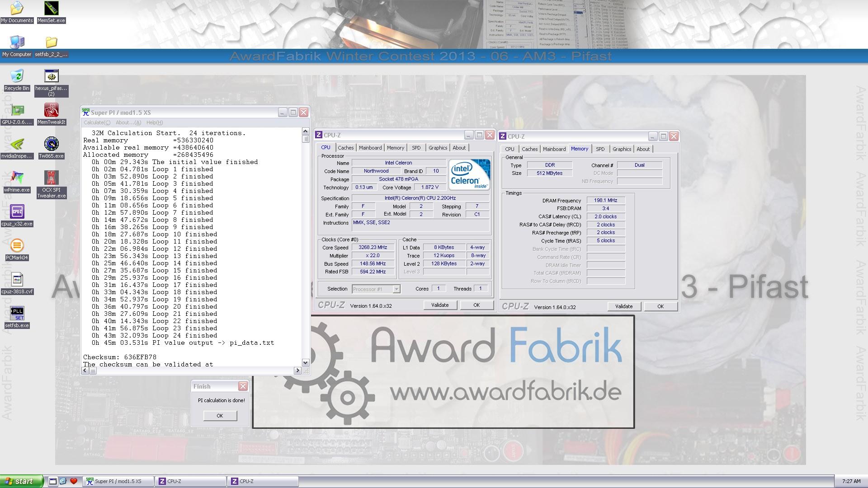The width and height of the screenshot is (868, 488).
Task: Launch cpuz_x32.exe desktop icon
Action: point(17,216)
